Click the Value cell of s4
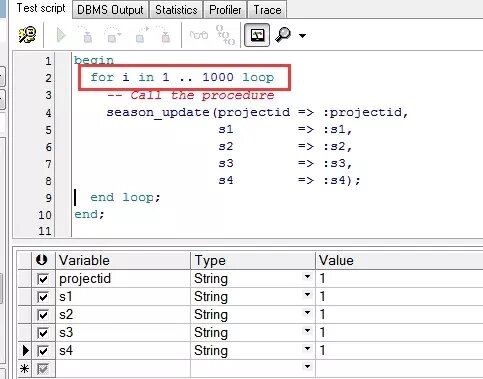The image size is (483, 379). pos(399,351)
